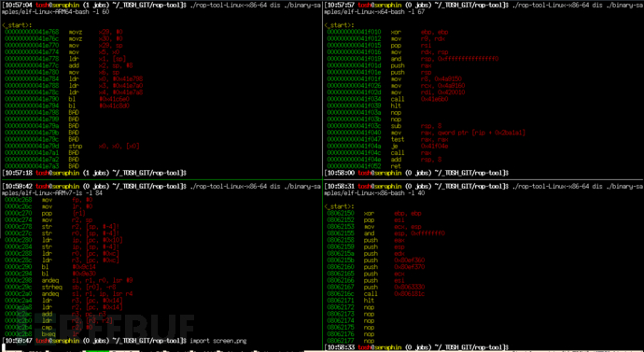644x352 pixels.
Task: Click the "import screen.png" command line
Action: [218, 341]
